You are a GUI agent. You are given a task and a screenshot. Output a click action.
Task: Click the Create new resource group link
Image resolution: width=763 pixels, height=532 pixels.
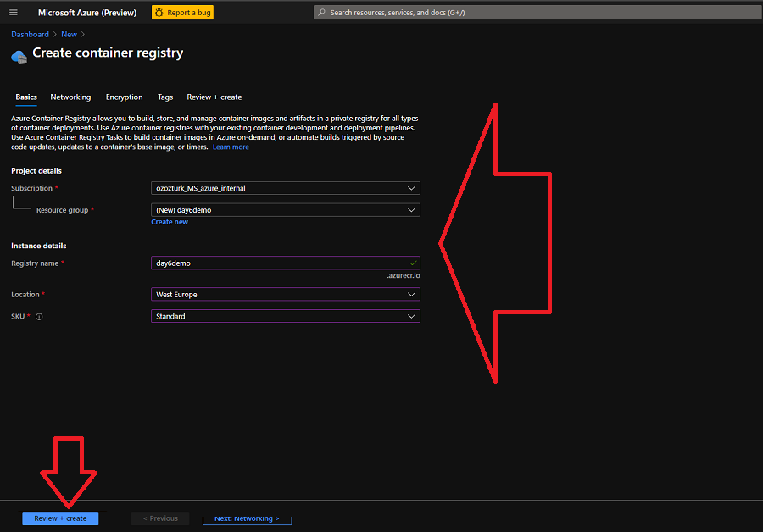(x=170, y=222)
